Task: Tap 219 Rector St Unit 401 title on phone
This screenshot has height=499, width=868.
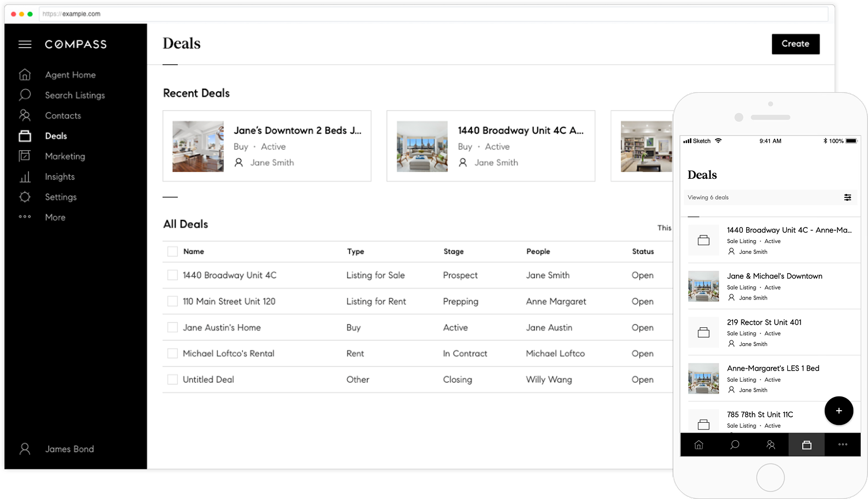Action: click(764, 322)
